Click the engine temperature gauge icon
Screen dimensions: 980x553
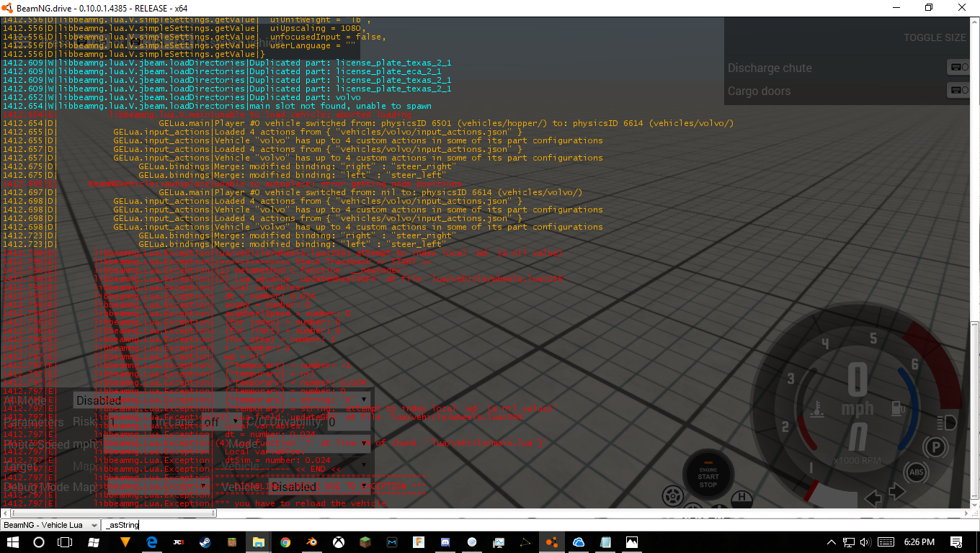pos(816,410)
